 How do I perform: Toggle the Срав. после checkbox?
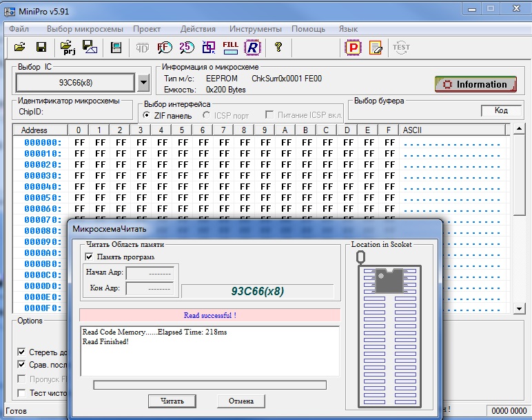point(21,365)
